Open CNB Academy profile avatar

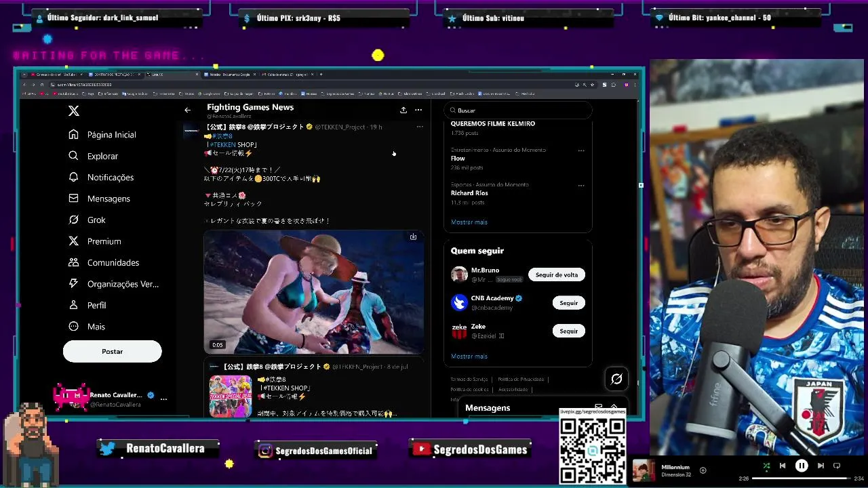pyautogui.click(x=459, y=302)
